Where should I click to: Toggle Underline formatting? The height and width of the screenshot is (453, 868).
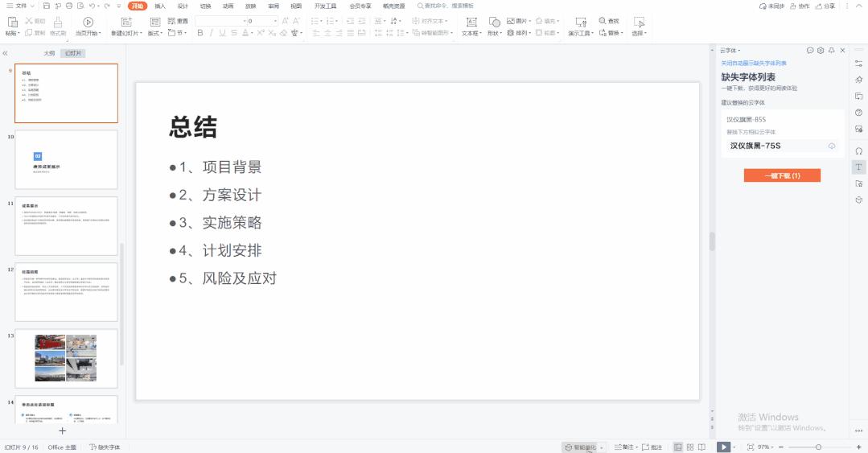[x=222, y=33]
